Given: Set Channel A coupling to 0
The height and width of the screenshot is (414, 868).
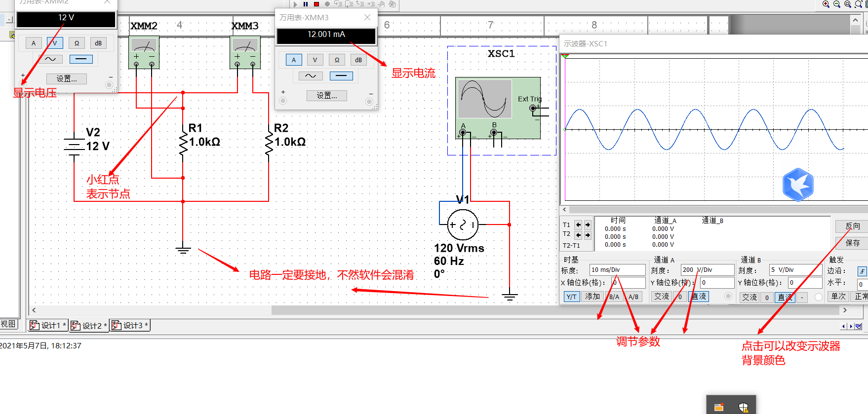Looking at the screenshot, I should 680,297.
